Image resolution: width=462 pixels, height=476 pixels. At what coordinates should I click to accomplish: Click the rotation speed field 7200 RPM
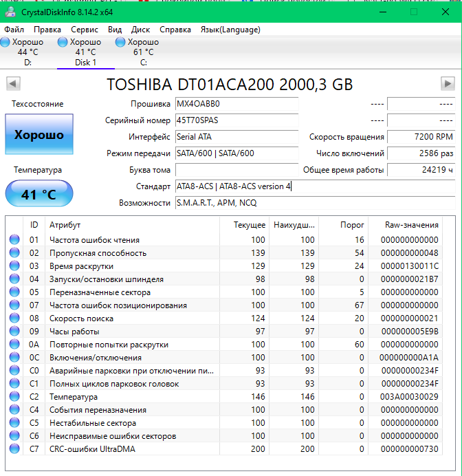tap(421, 137)
